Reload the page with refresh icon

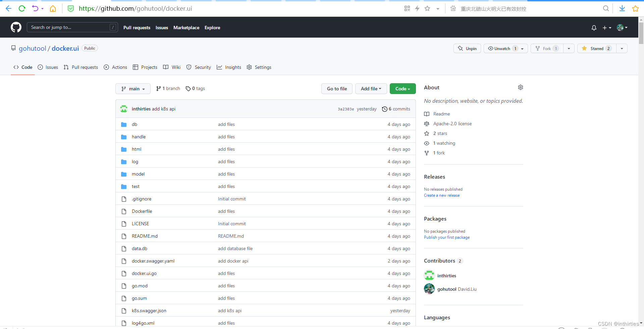click(x=22, y=8)
